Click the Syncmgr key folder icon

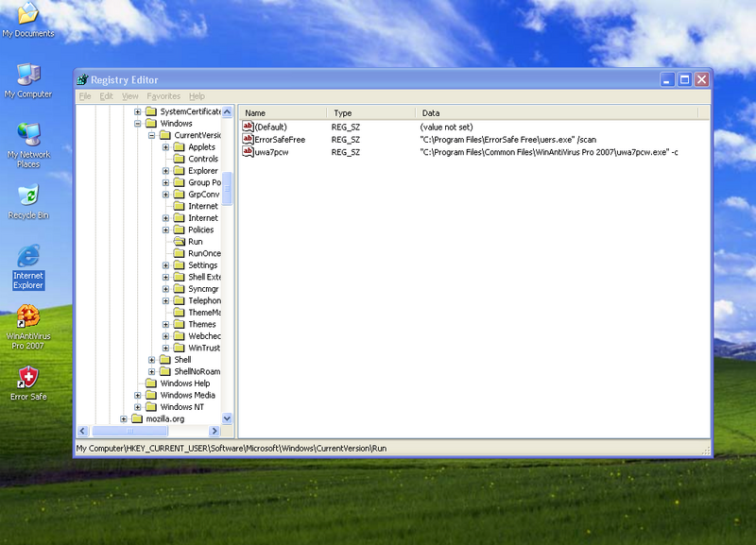click(x=179, y=289)
